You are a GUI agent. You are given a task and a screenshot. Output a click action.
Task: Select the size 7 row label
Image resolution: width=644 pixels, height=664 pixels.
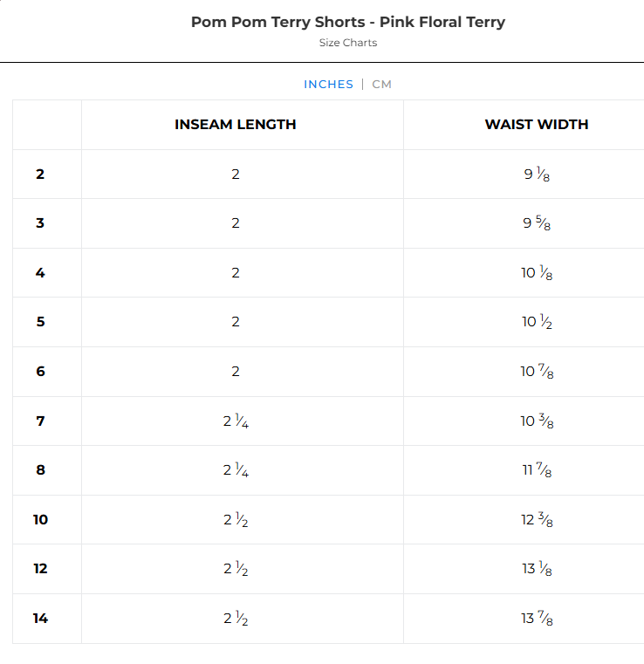click(x=40, y=421)
